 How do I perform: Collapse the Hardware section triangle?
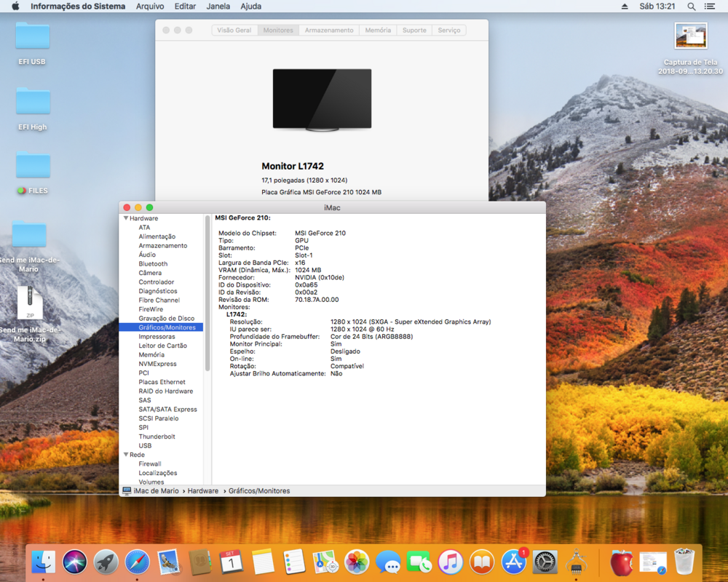coord(126,218)
